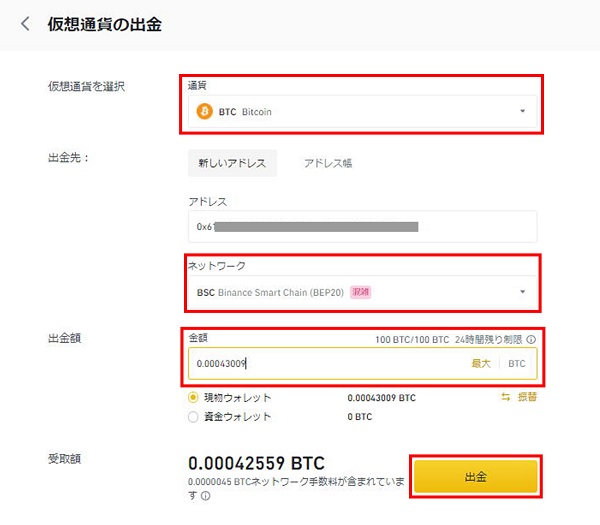Click the pink congestion badge on BSC network
Image resolution: width=600 pixels, height=525 pixels.
(360, 292)
